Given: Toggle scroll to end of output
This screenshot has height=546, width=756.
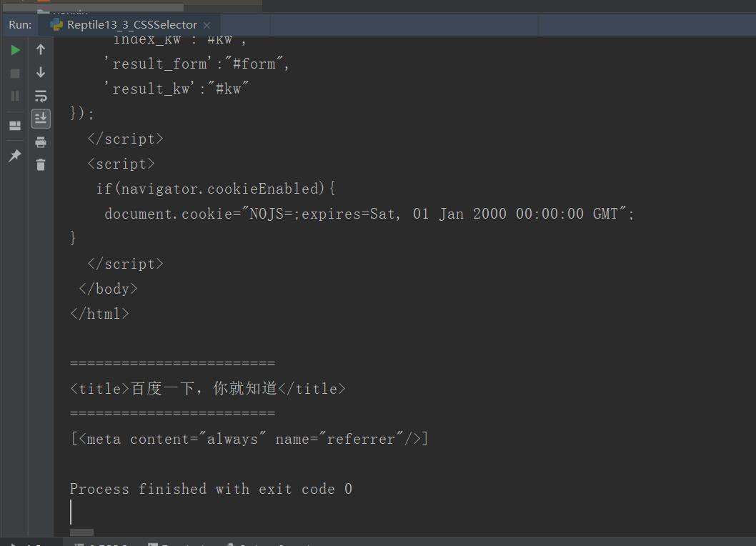Looking at the screenshot, I should tap(41, 119).
